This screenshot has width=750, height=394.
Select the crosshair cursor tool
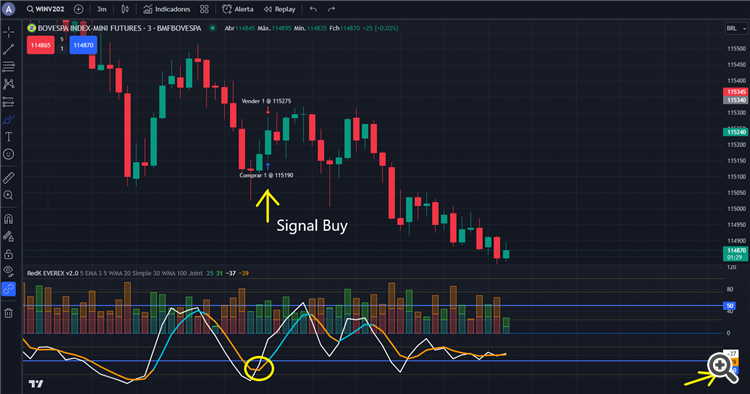coord(8,32)
